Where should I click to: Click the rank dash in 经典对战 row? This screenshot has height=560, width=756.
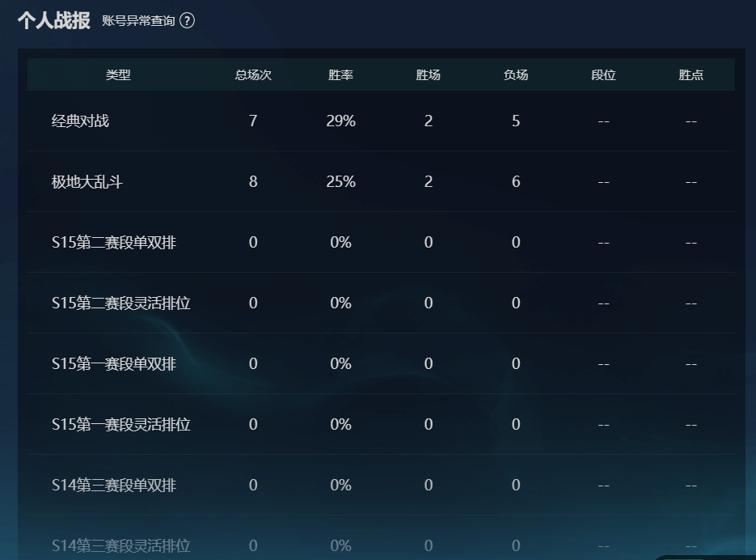pos(604,121)
